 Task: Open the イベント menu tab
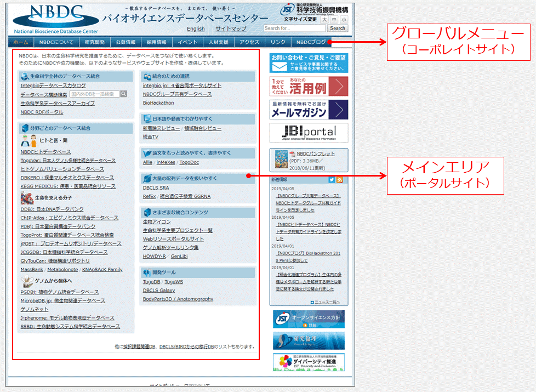coord(187,42)
